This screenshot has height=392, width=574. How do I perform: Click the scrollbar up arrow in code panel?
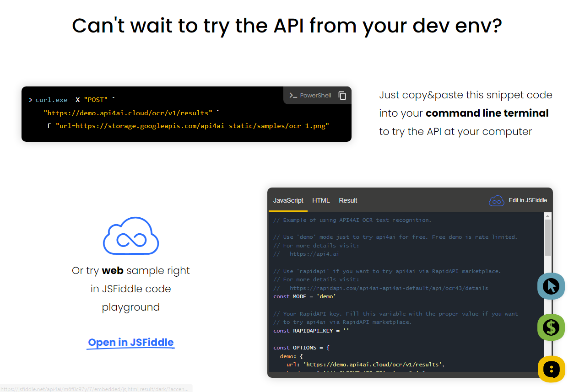click(x=547, y=215)
